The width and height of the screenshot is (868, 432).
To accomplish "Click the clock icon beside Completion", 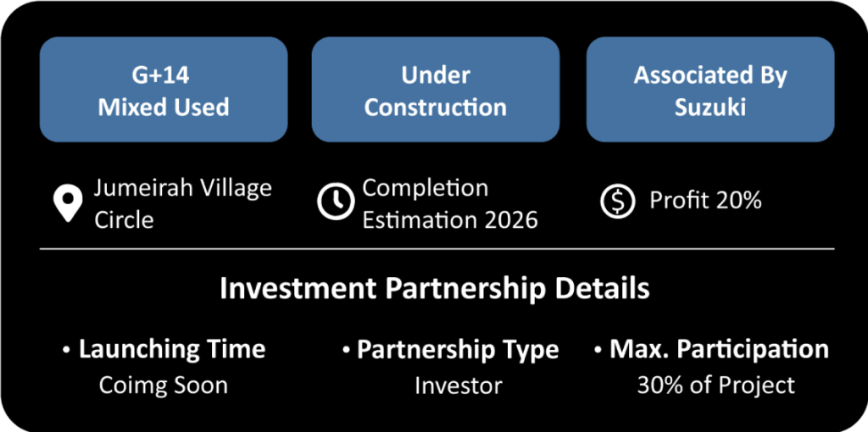I will [x=336, y=203].
